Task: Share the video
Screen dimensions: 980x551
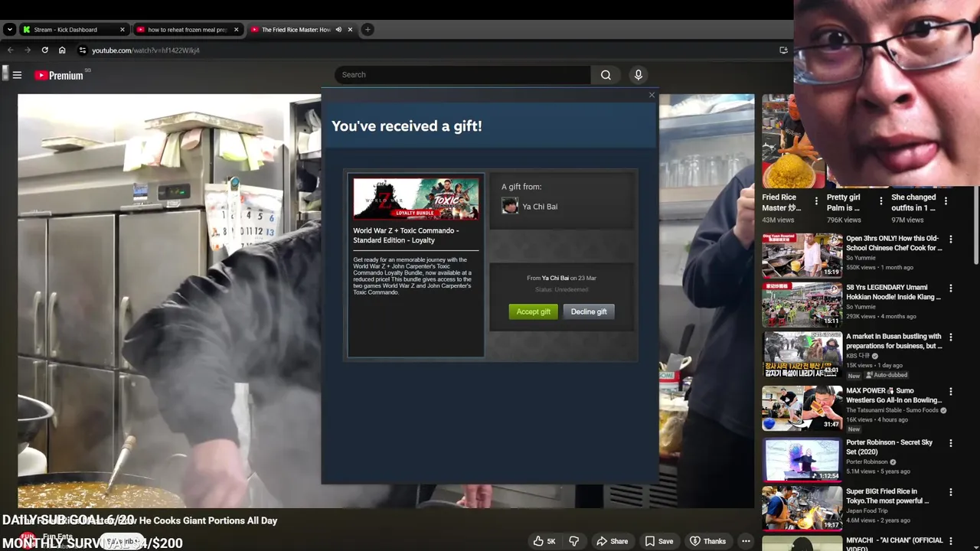Action: [x=612, y=541]
